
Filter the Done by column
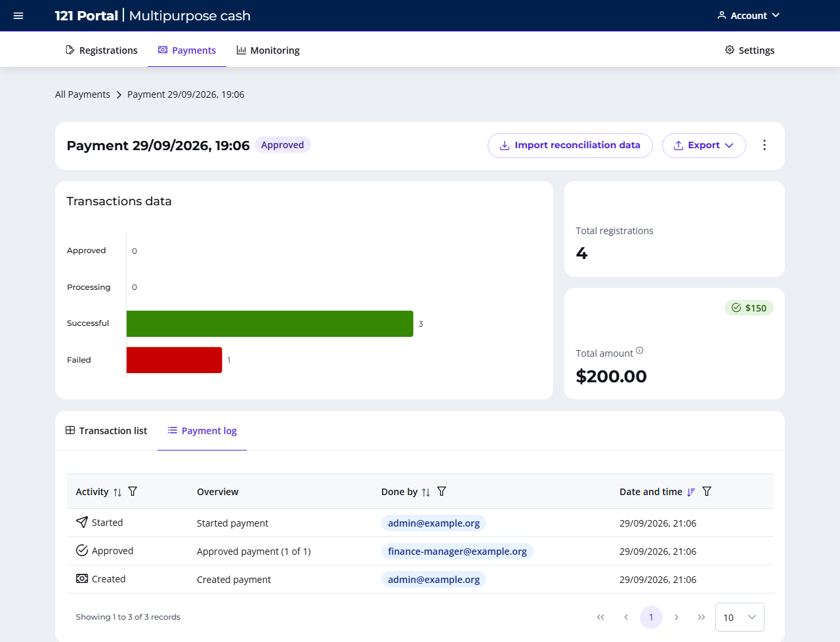point(442,491)
